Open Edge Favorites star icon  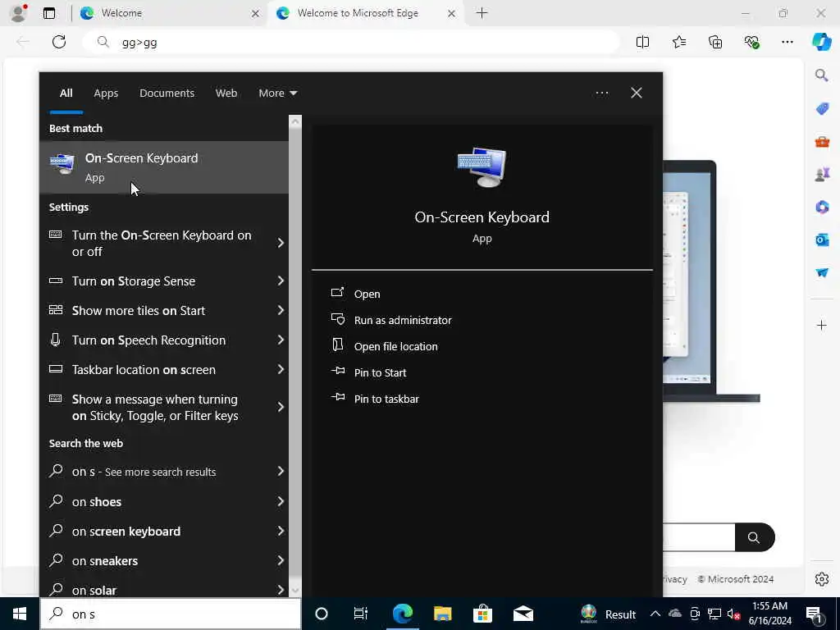(678, 42)
